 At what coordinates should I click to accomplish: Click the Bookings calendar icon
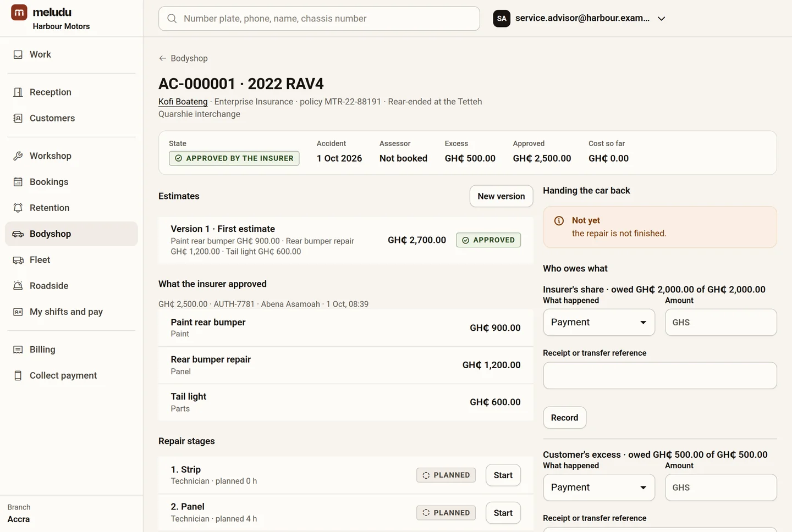pos(18,182)
